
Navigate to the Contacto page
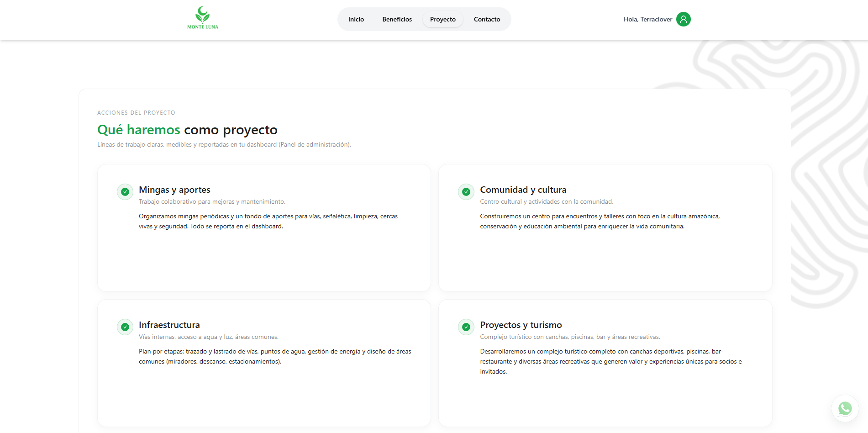pyautogui.click(x=487, y=19)
